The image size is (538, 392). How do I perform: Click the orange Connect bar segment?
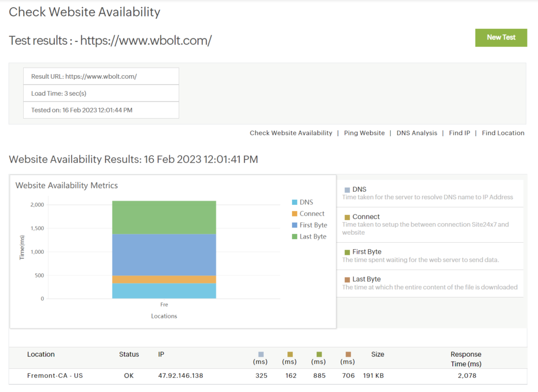tap(164, 280)
